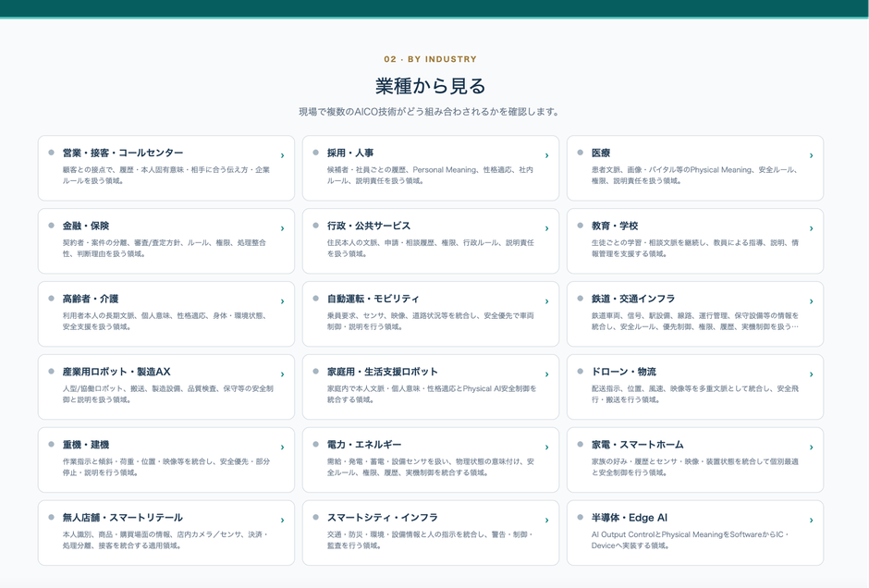Click the arrow icon on 医療 card

pos(811,155)
